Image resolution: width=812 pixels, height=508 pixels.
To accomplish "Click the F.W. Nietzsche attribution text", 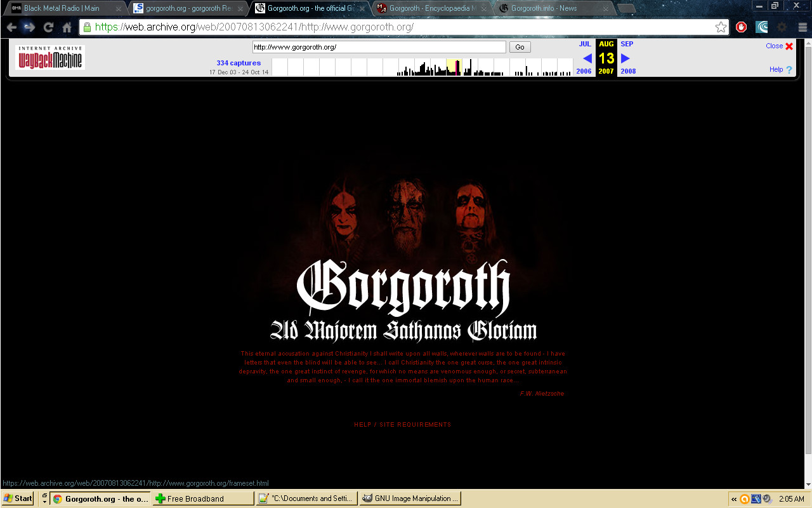I will 542,394.
